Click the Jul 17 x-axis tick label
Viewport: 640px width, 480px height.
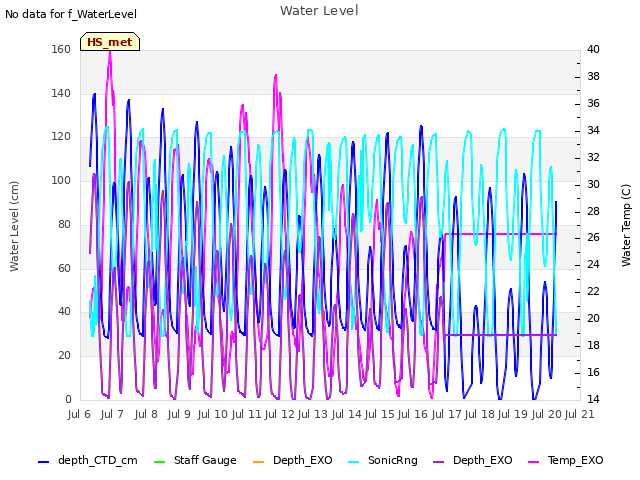446,414
